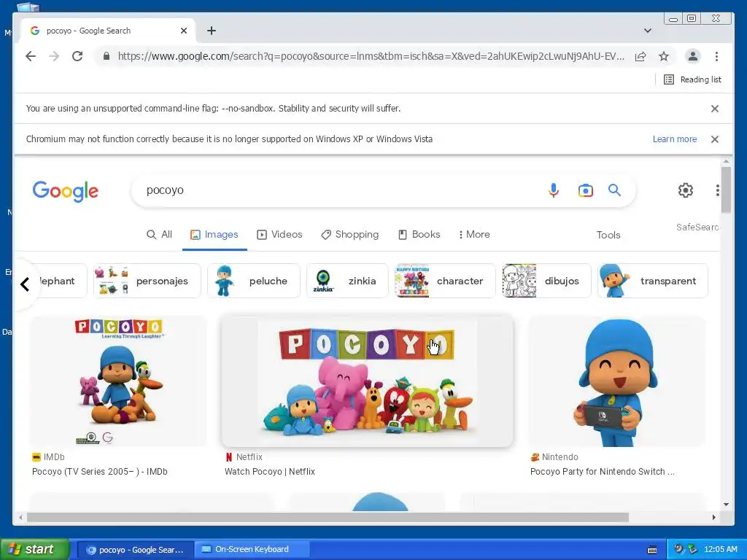747x560 pixels.
Task: Select the Images tab
Action: click(214, 234)
